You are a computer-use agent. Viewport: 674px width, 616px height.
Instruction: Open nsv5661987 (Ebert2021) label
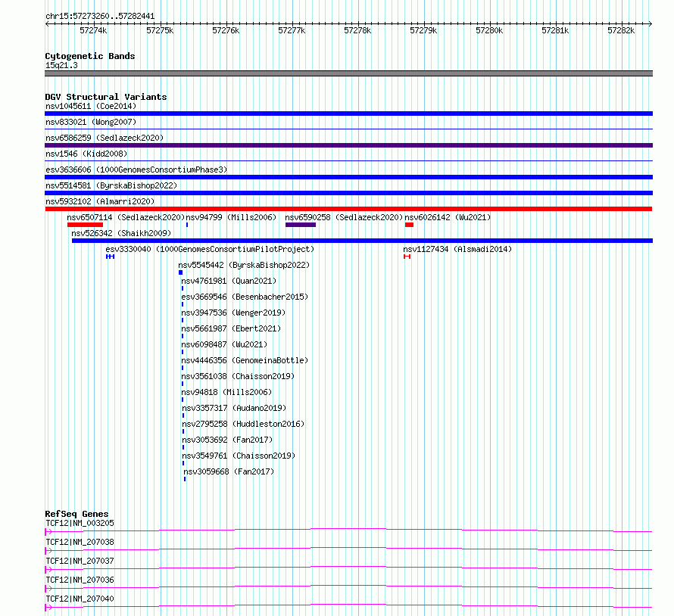[231, 328]
